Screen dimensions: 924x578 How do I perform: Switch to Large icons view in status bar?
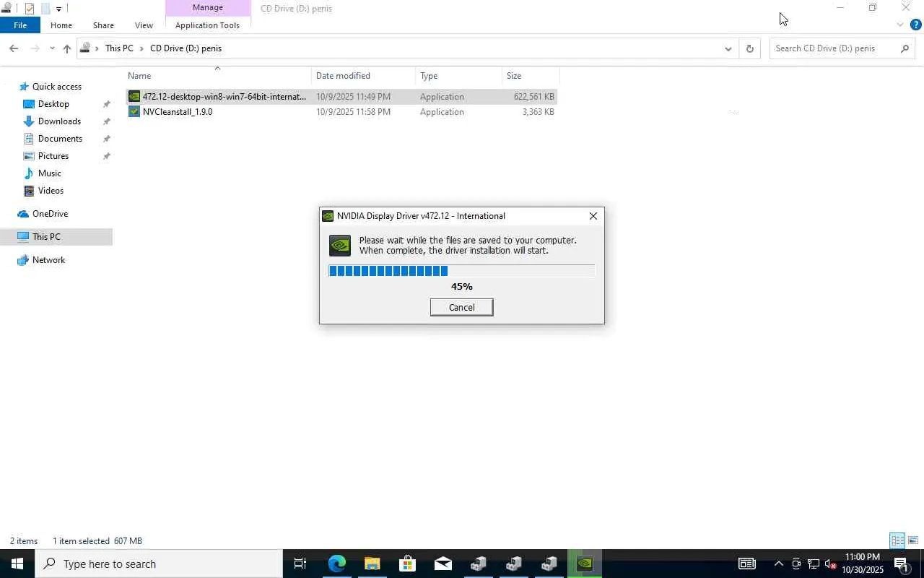point(913,540)
